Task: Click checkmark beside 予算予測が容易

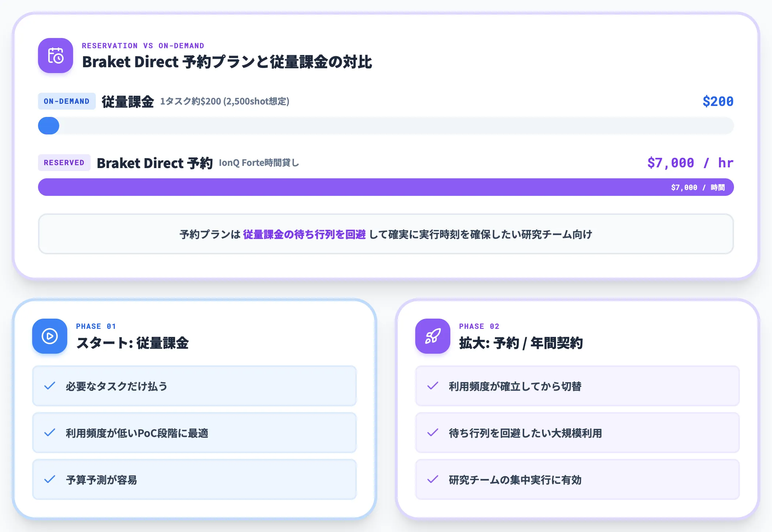Action: click(x=50, y=479)
